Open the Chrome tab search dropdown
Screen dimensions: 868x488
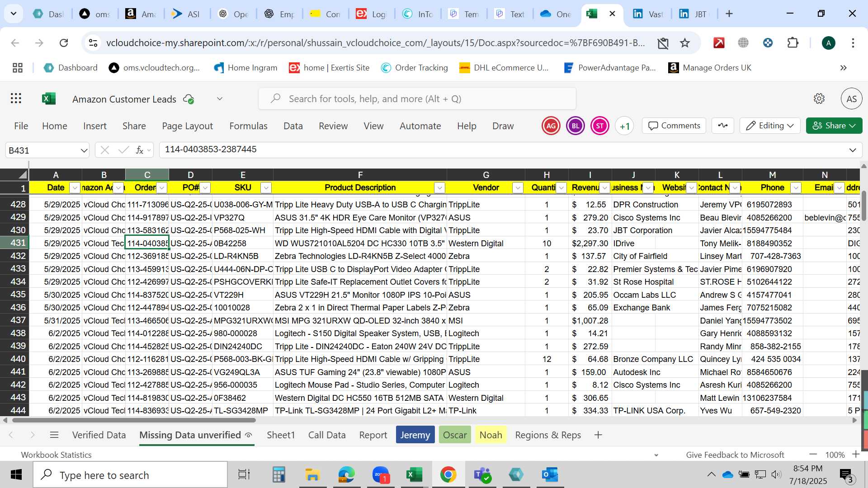14,14
